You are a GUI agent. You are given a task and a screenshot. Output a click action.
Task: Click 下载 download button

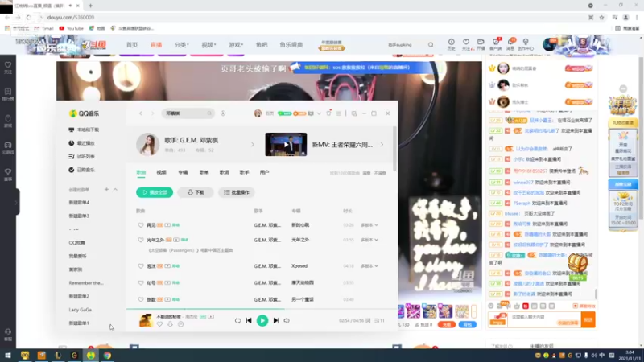click(x=196, y=192)
